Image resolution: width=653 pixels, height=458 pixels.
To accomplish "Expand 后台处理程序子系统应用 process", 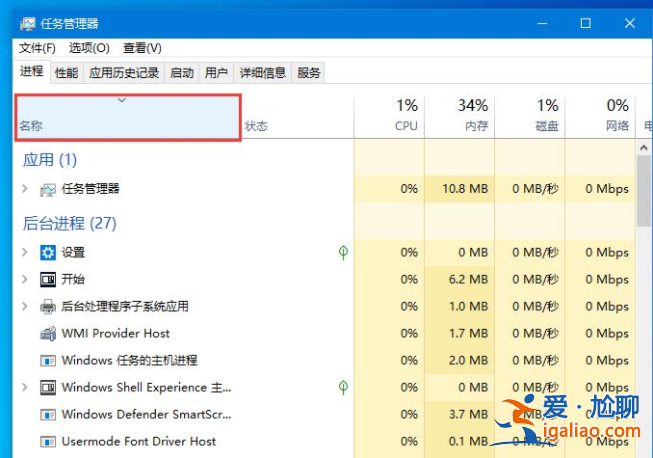I will 25,306.
